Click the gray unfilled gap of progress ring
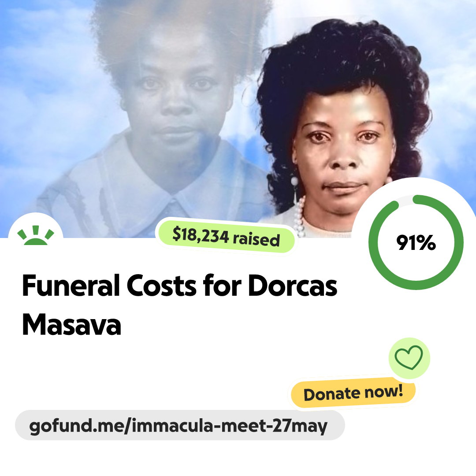The height and width of the screenshot is (476, 476). coord(405,200)
